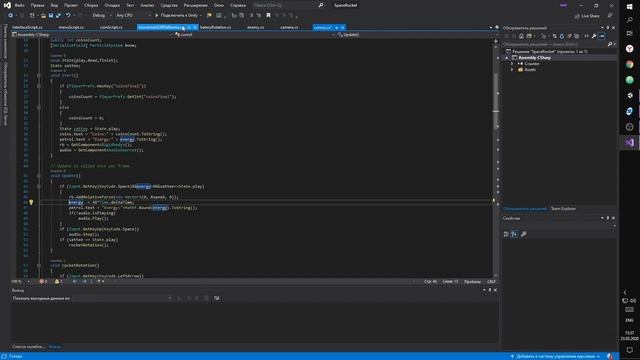The width and height of the screenshot is (640, 360).
Task: Click the warning count indicator in editor footer
Action: (x=58, y=282)
